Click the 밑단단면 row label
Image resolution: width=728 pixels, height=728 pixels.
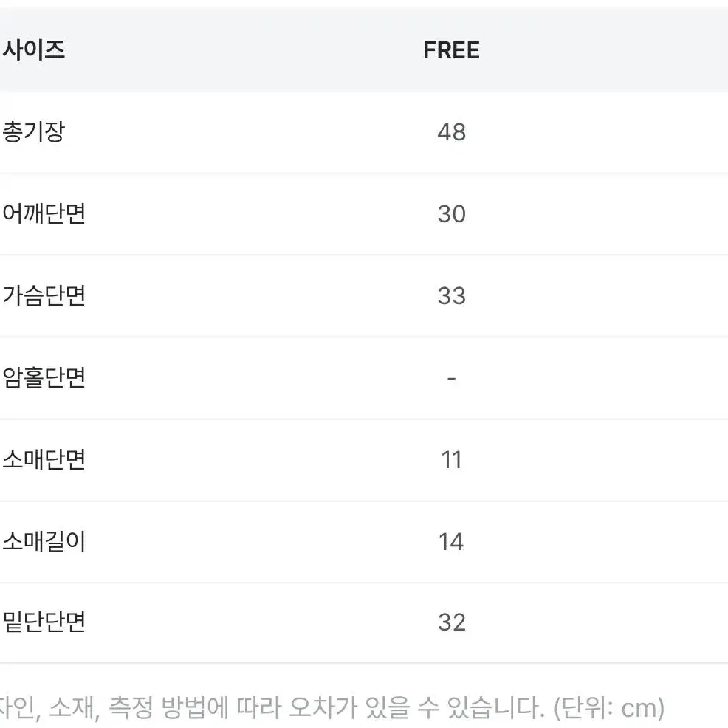(44, 622)
